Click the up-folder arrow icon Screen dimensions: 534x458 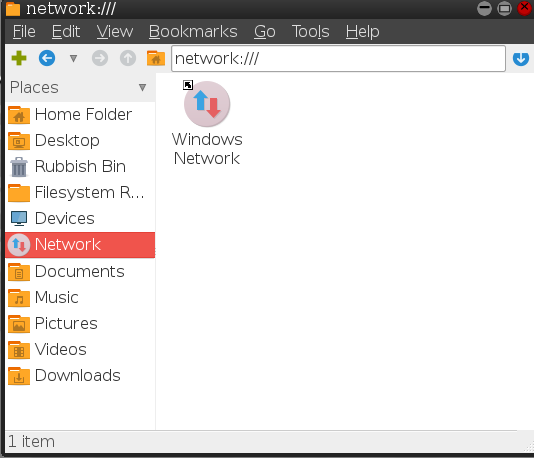point(128,58)
